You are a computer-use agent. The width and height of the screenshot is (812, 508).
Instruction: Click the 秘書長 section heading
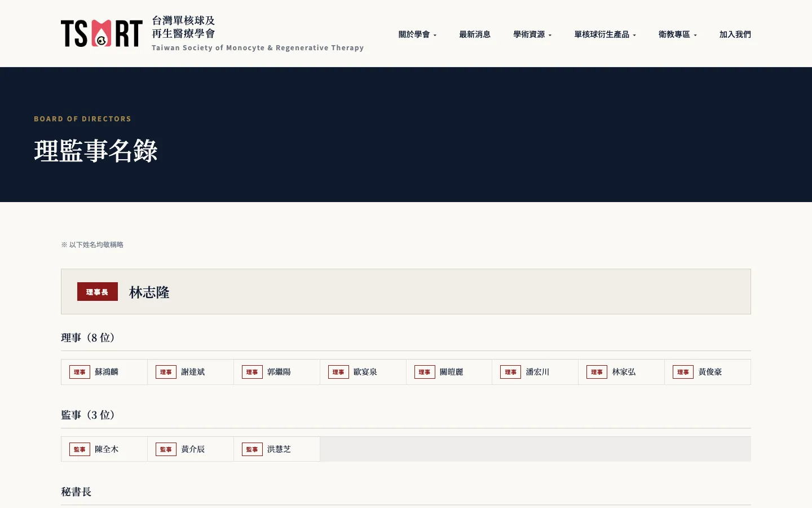76,492
